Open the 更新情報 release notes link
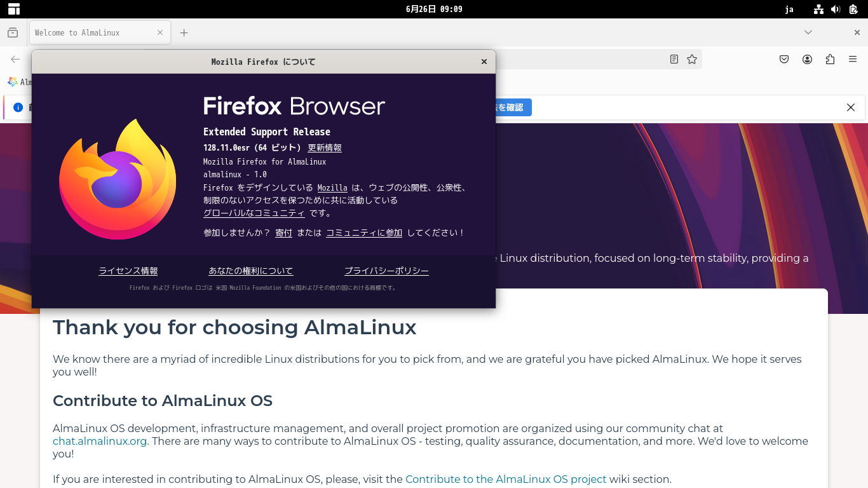This screenshot has width=868, height=488. point(325,147)
